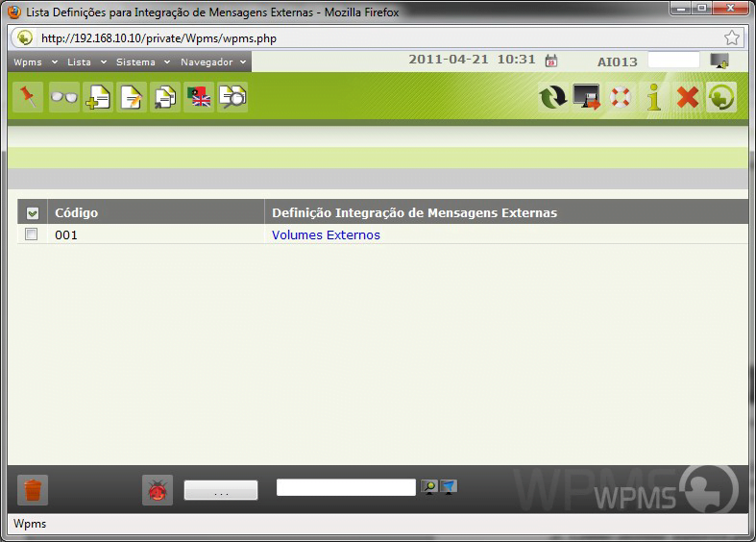Click the edit document pencil icon
Screen dimensions: 756x542
[x=132, y=97]
